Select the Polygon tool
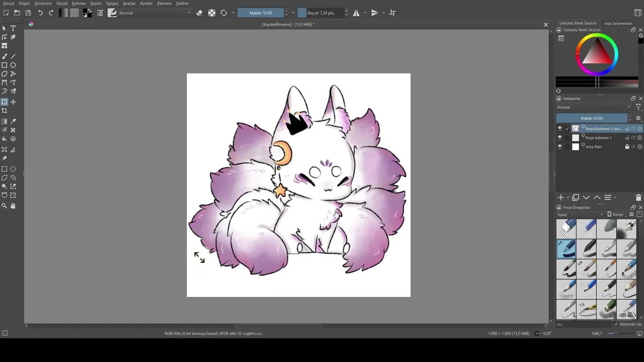The image size is (644, 362). coord(5,74)
